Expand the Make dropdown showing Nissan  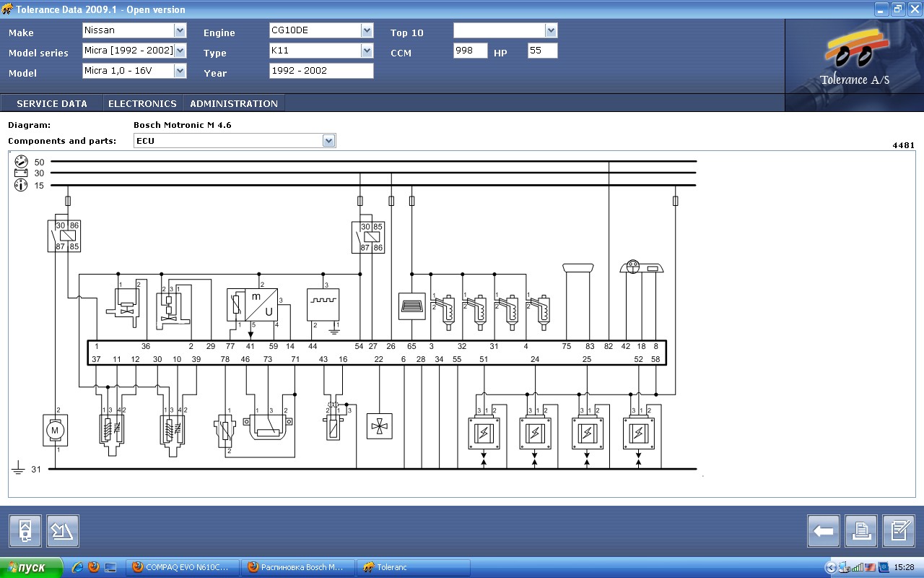(x=180, y=30)
